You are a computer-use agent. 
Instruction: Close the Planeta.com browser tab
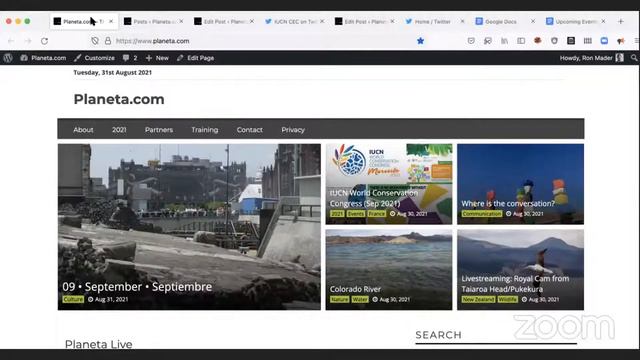point(111,21)
